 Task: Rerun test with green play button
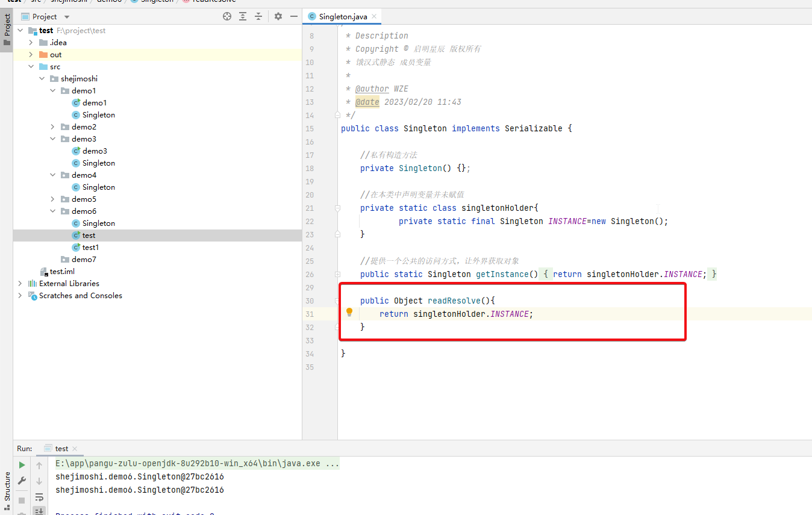point(22,465)
